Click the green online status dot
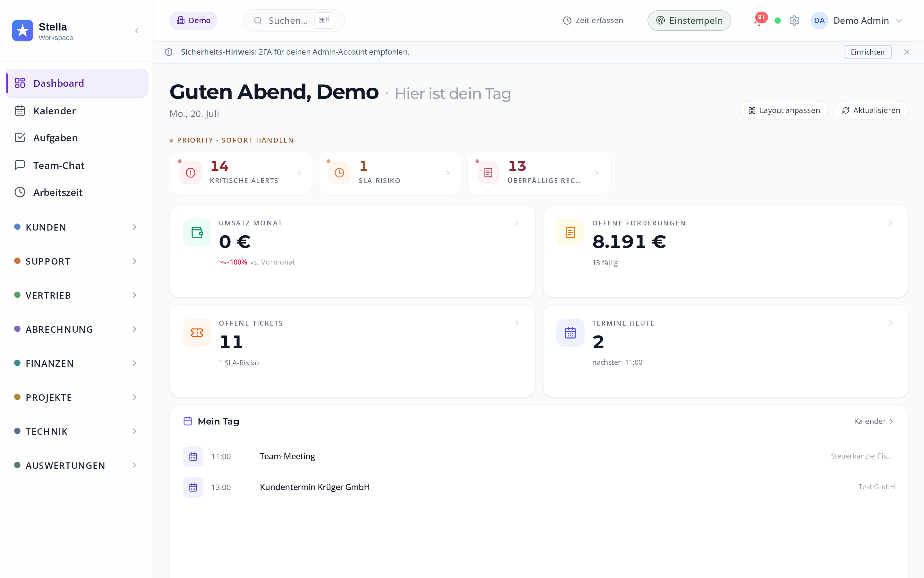The width and height of the screenshot is (924, 578). pyautogui.click(x=777, y=21)
